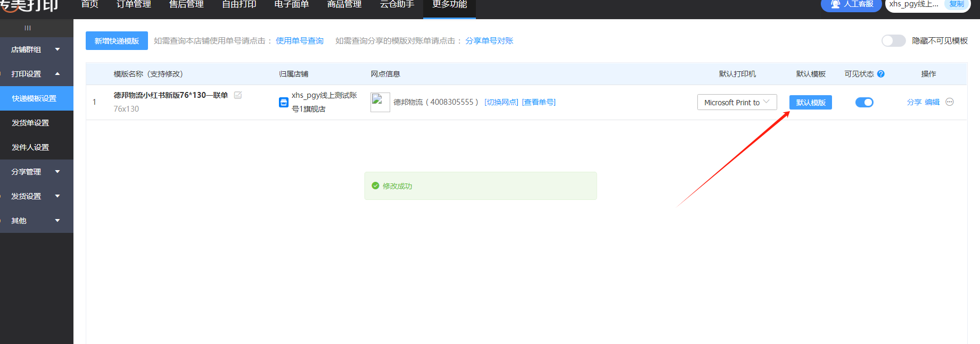Viewport: 980px width, 344px height.
Task: Open the 使用单号查询 link
Action: [300, 41]
